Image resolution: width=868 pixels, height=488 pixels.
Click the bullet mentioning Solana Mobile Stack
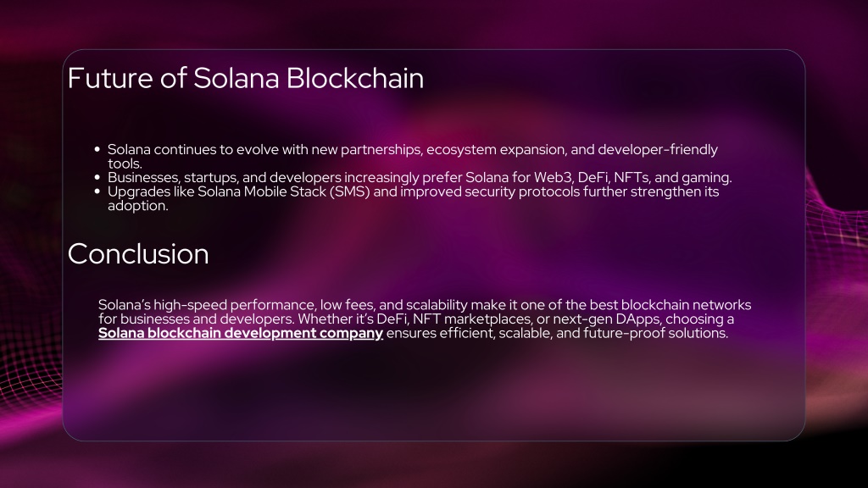(x=413, y=198)
